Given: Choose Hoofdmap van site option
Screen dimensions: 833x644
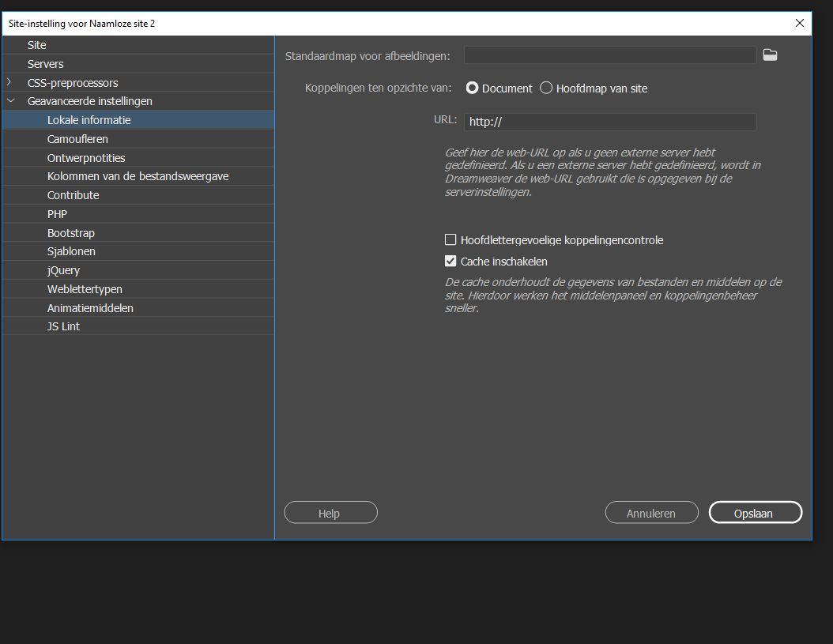Looking at the screenshot, I should coord(546,88).
